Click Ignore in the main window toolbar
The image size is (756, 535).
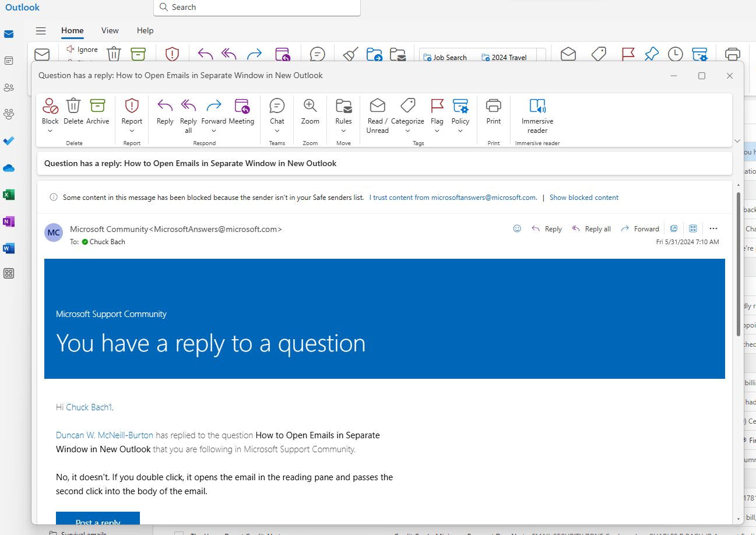[82, 50]
